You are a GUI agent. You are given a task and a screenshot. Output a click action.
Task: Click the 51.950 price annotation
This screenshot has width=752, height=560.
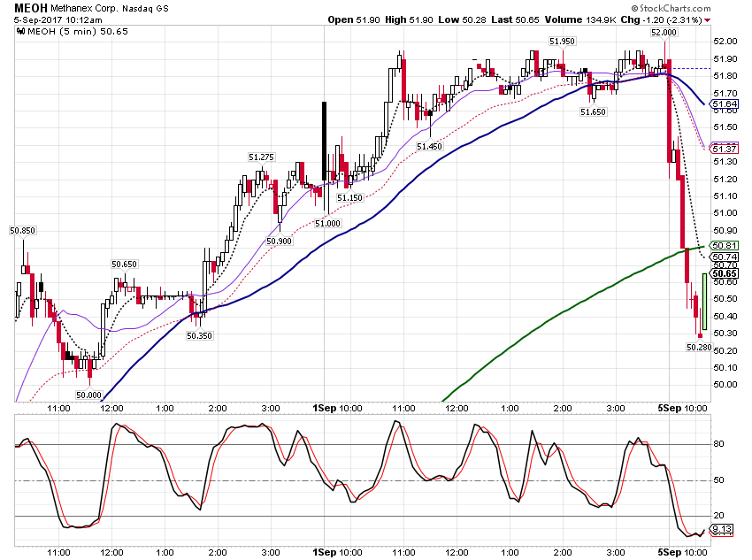[562, 42]
